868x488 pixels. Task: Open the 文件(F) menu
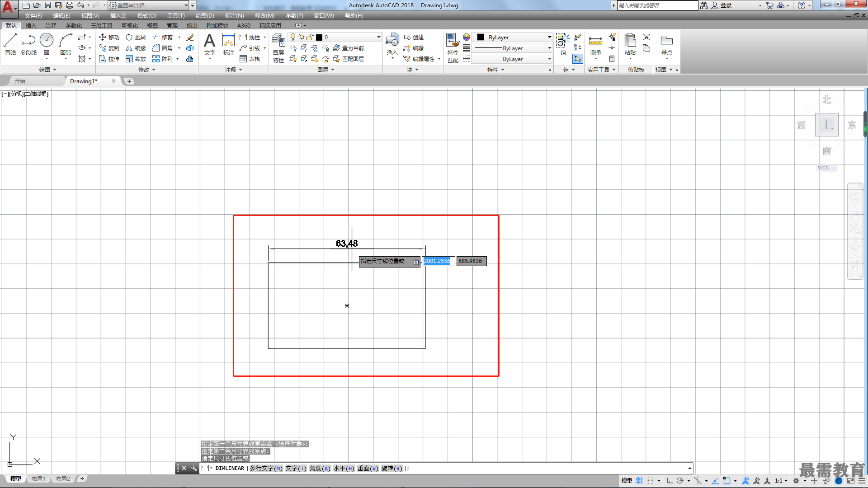(33, 15)
